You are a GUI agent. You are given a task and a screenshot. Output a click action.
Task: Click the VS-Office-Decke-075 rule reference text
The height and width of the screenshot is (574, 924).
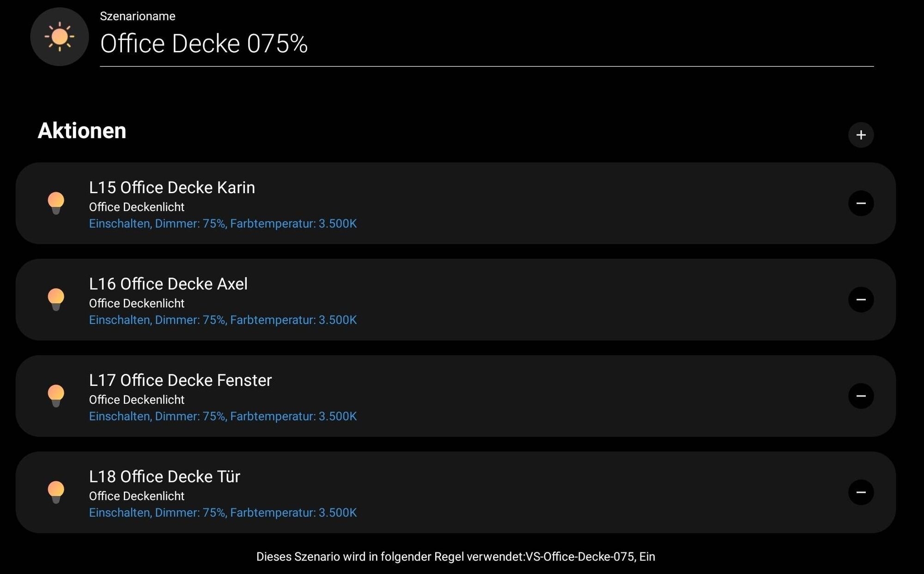click(580, 557)
